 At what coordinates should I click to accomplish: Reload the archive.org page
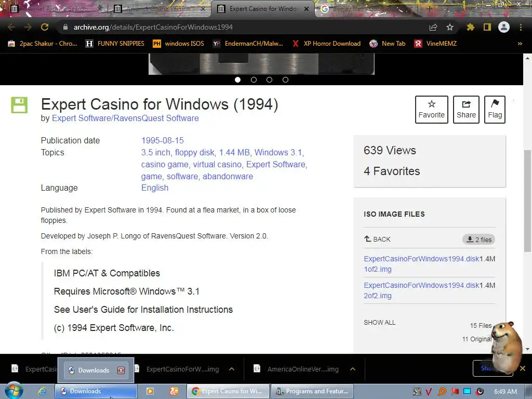coord(45,27)
